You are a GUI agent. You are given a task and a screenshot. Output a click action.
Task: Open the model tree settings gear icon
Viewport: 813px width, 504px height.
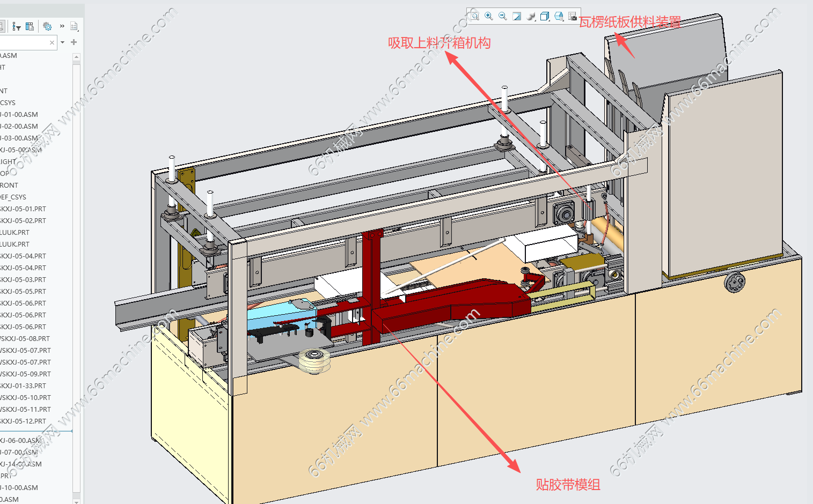click(47, 26)
